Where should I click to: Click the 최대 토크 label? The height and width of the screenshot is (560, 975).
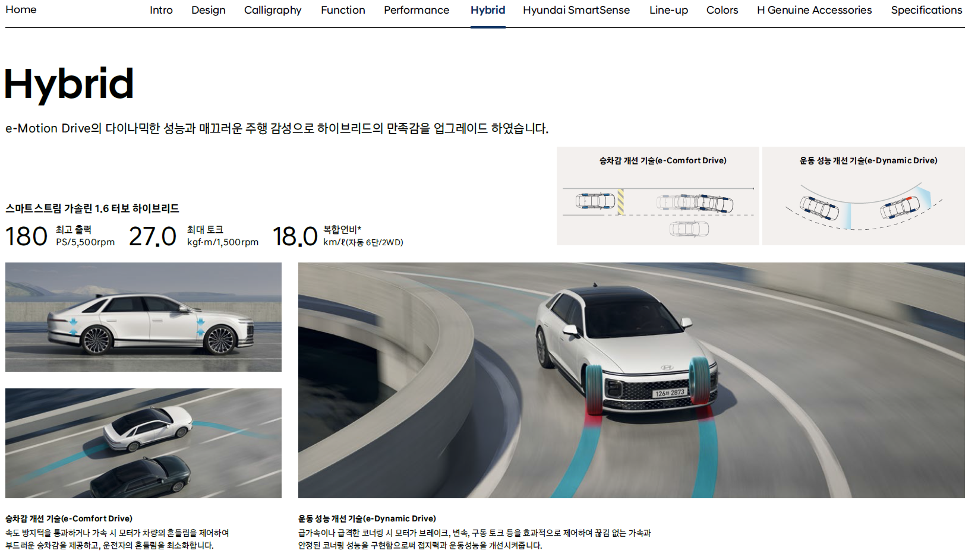(205, 229)
